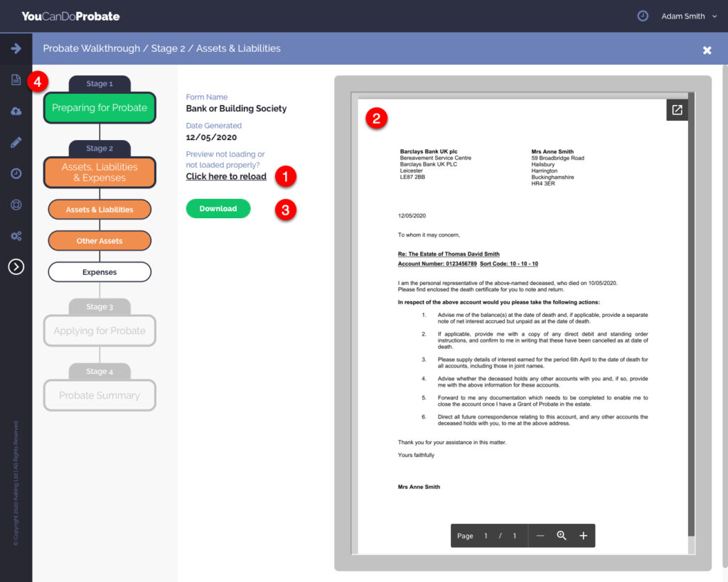Select the pencil edit sidebar icon
This screenshot has height=582, width=728.
[x=16, y=142]
